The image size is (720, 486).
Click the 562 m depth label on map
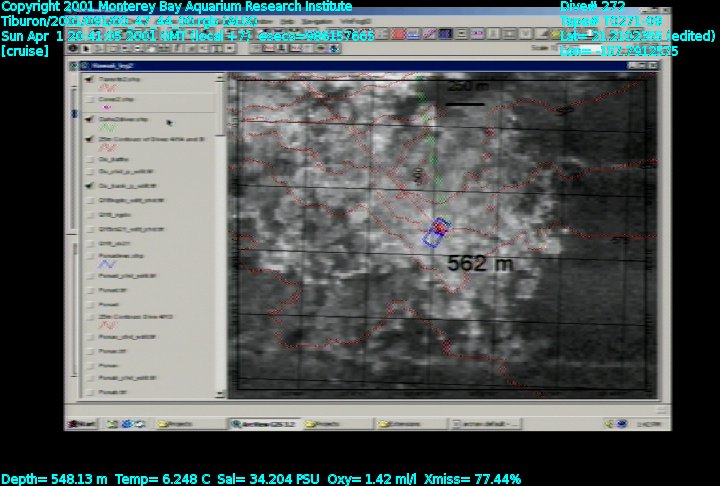(x=479, y=264)
